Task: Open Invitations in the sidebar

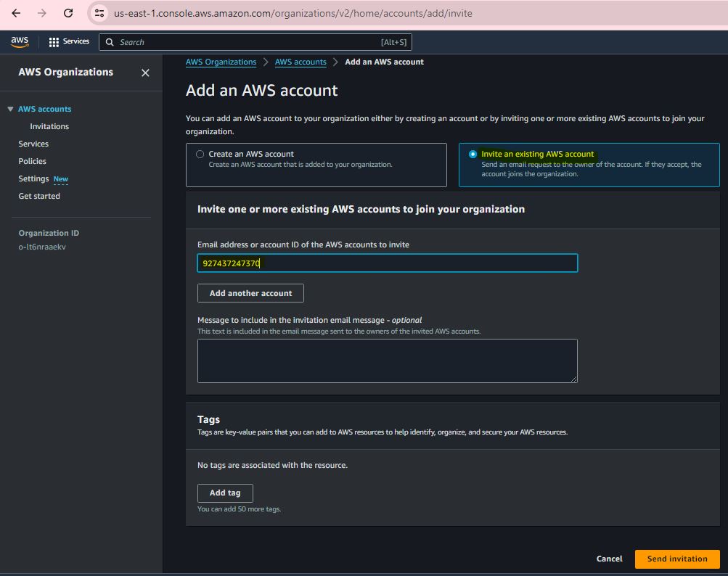Action: coord(49,126)
